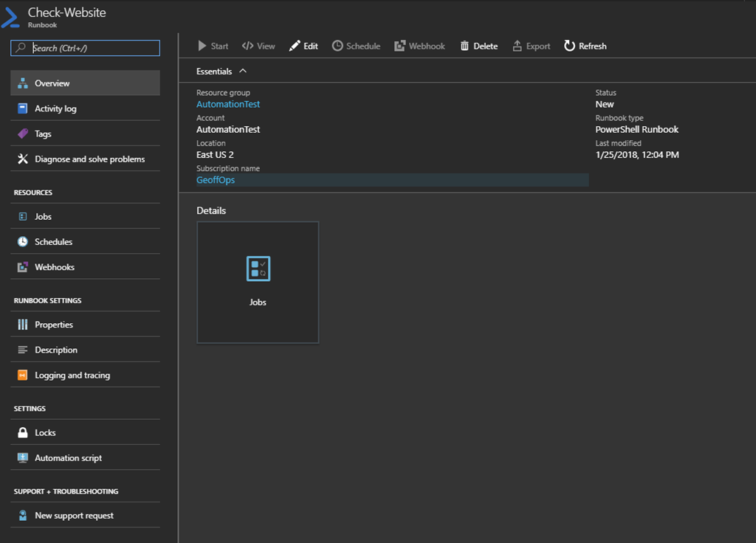Screen dimensions: 756x543
Task: Click the Webhook icon in toolbar
Action: (x=399, y=46)
